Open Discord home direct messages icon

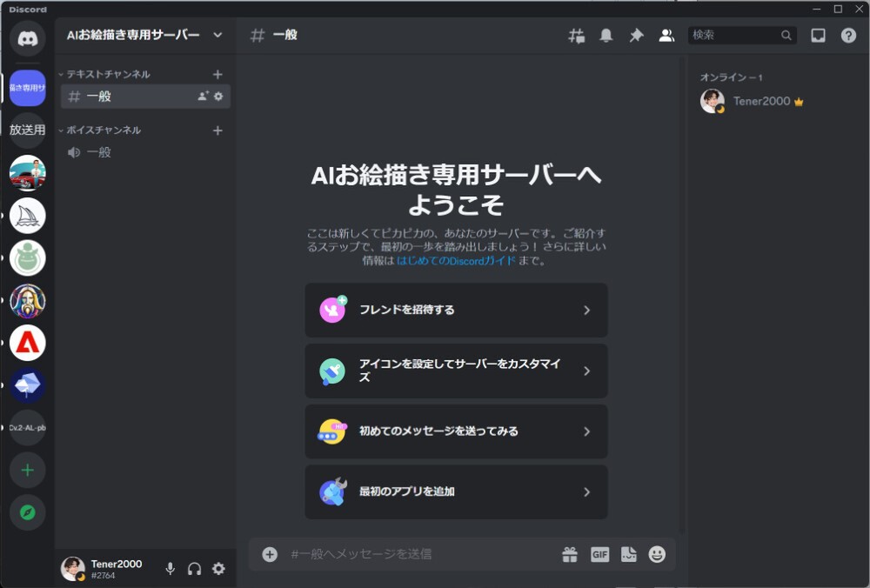pos(27,38)
